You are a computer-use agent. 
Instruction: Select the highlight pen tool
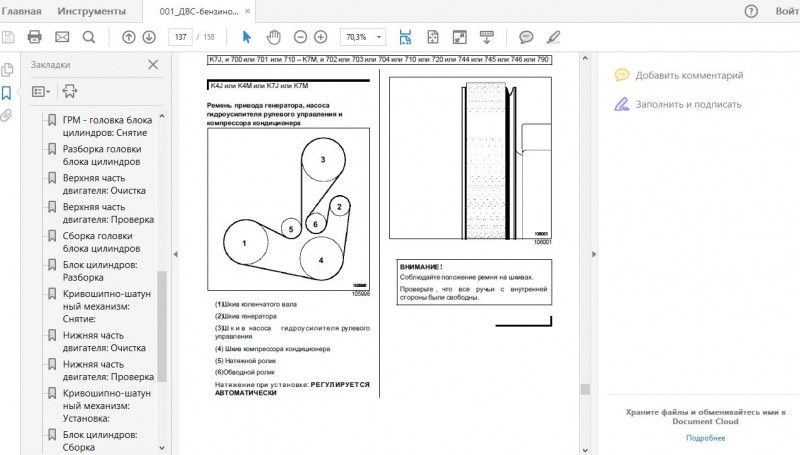(553, 37)
